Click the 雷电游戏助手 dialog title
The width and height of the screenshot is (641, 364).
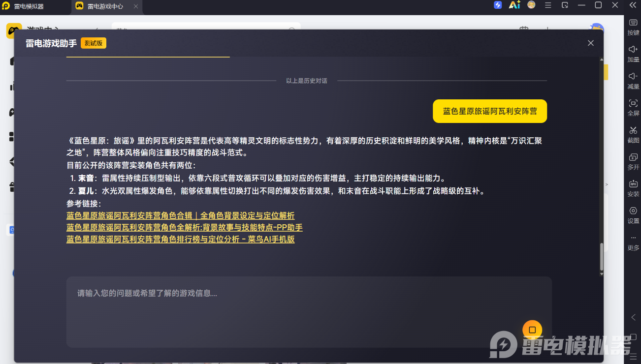(51, 43)
